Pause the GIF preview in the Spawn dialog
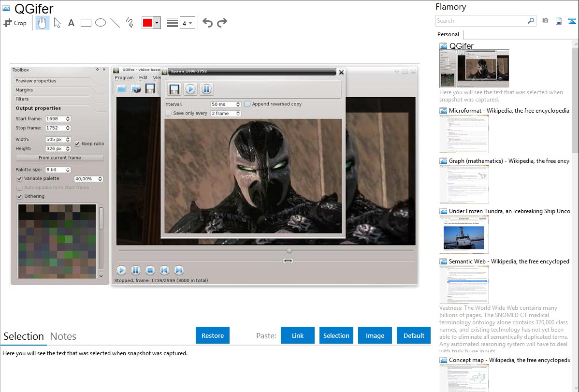 (206, 89)
